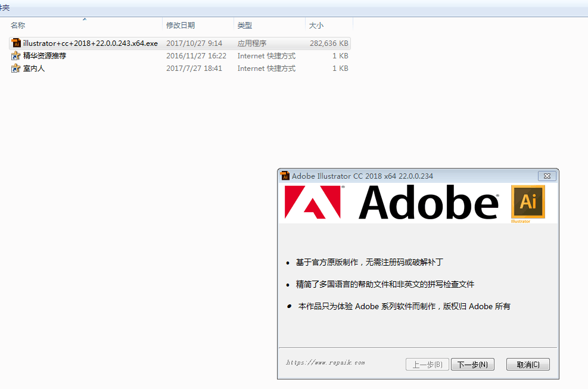Screen dimensions: 588x389
Task: Open the https://www.repaik.com link
Action: click(x=325, y=363)
